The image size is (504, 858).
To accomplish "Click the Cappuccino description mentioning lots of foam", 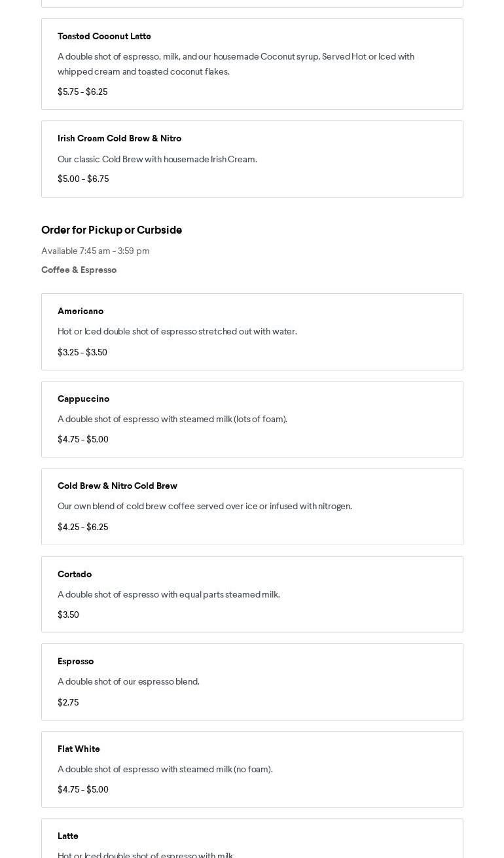I will (x=172, y=419).
